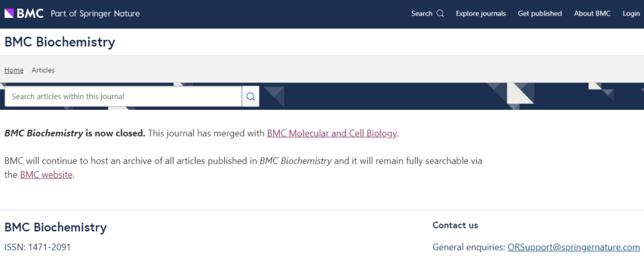Click the Contact us heading

tap(455, 225)
